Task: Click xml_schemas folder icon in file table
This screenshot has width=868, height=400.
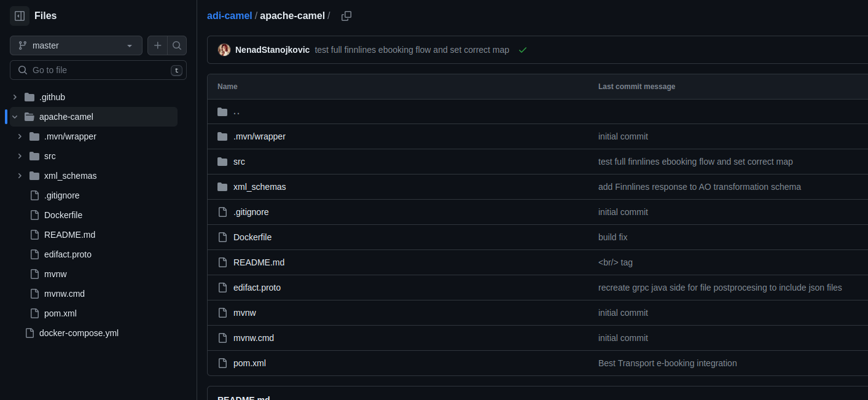Action: tap(222, 187)
